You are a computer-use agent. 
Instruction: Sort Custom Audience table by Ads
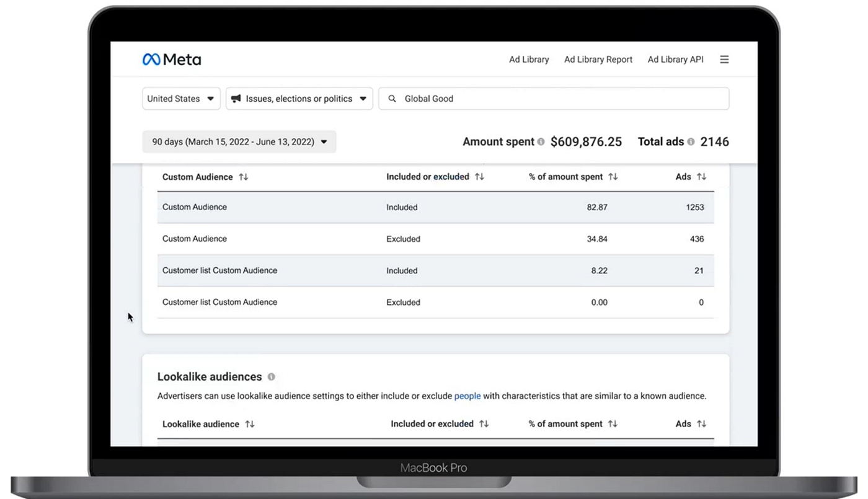701,177
